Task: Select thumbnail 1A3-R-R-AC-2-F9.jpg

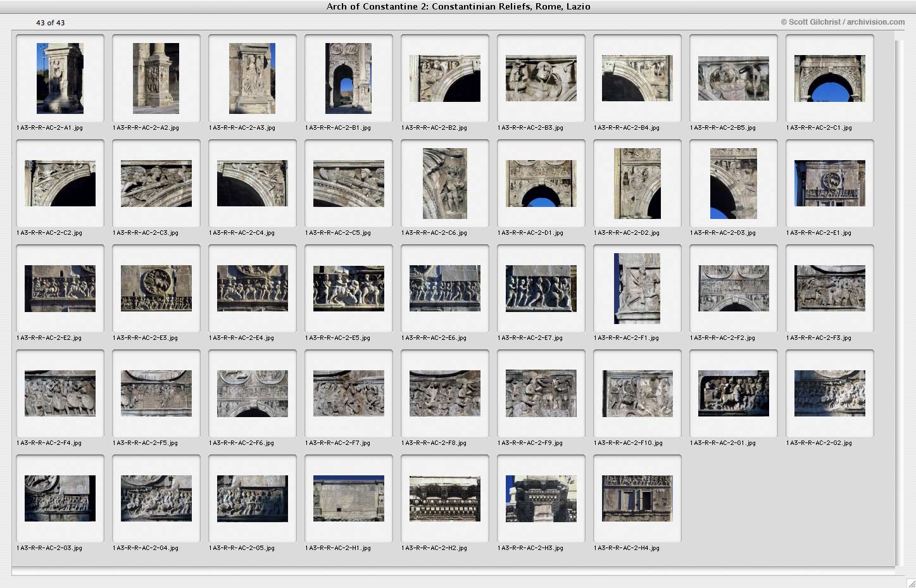Action: [x=541, y=394]
